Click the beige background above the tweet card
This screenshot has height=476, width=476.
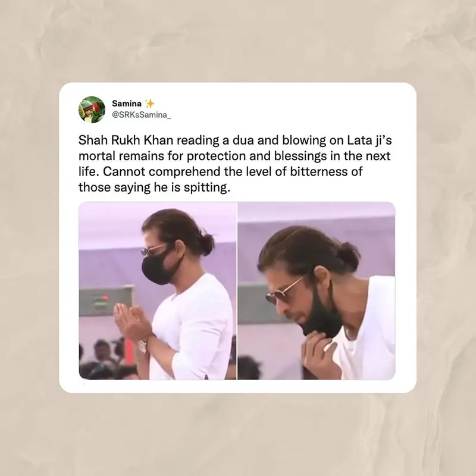point(238,41)
